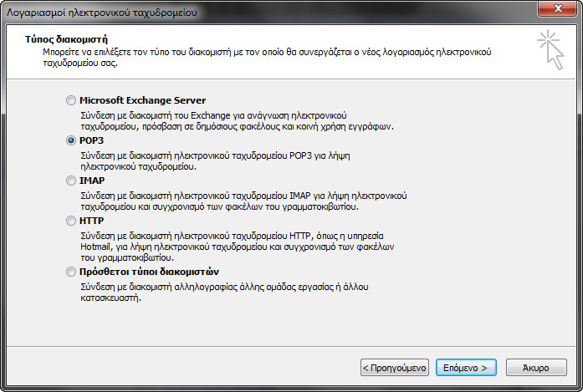Viewport: 583px width, 392px height.
Task: Click the bold 'POP3' label text
Action: point(91,140)
